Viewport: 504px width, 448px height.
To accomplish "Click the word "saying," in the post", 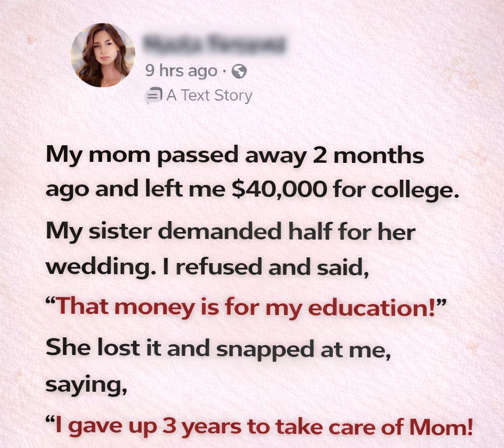I will point(87,384).
